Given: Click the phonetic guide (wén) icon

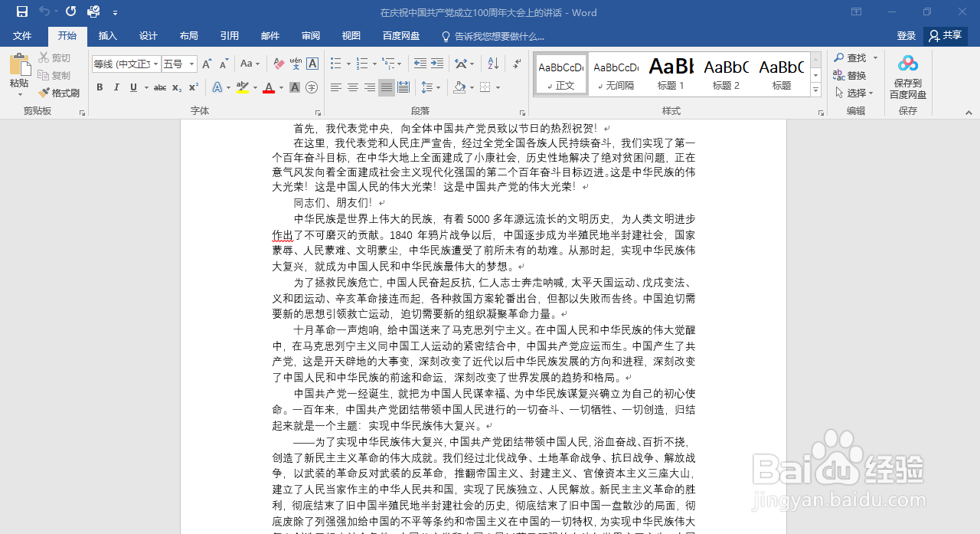Looking at the screenshot, I should [296, 64].
